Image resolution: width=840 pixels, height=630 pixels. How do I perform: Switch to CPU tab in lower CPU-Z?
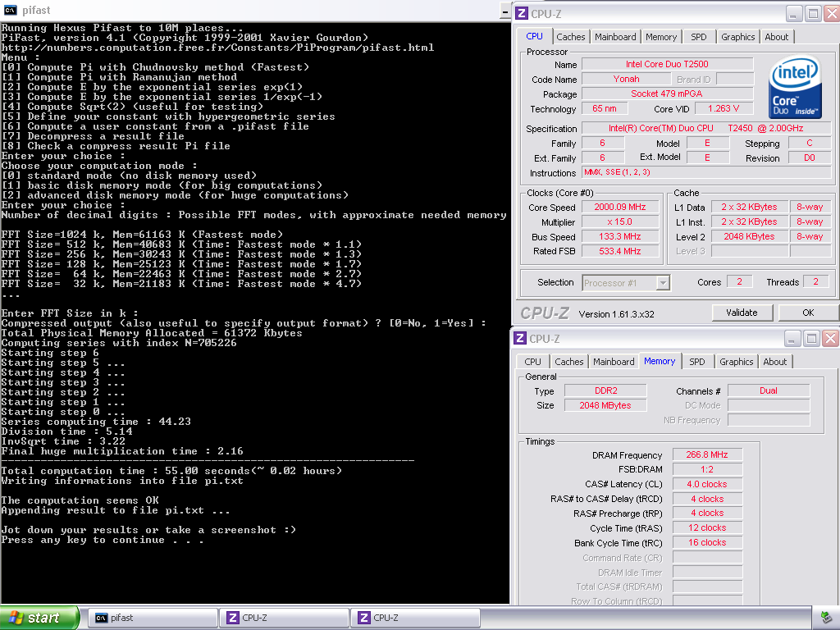coord(532,362)
